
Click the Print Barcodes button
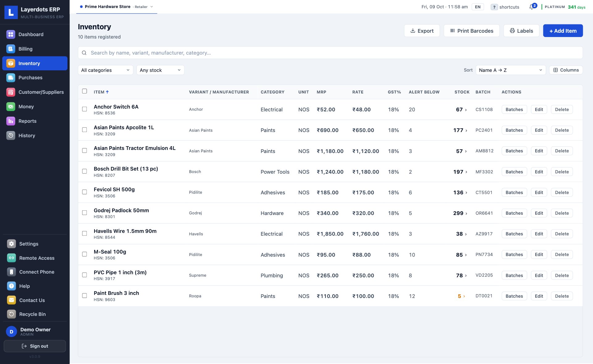click(x=471, y=31)
